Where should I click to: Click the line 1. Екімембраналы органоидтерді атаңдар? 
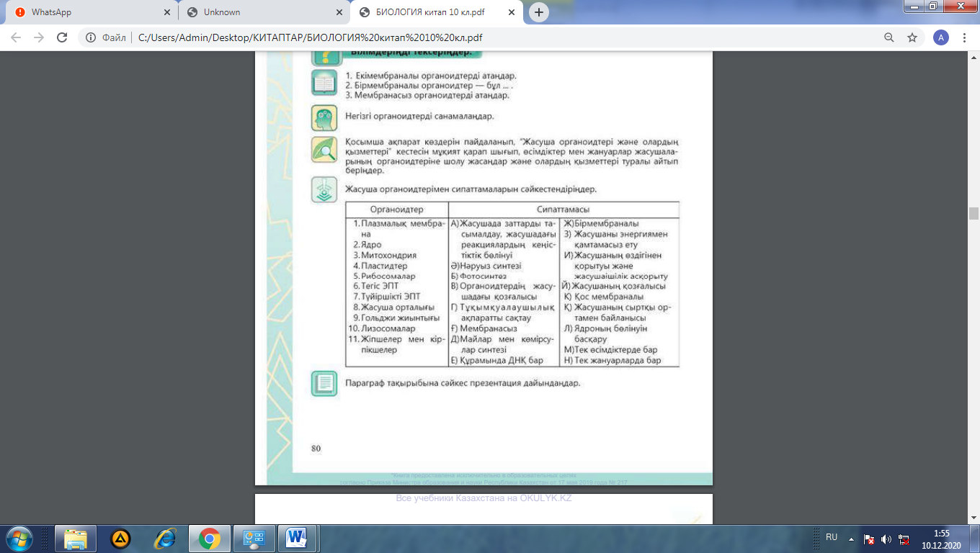431,76
